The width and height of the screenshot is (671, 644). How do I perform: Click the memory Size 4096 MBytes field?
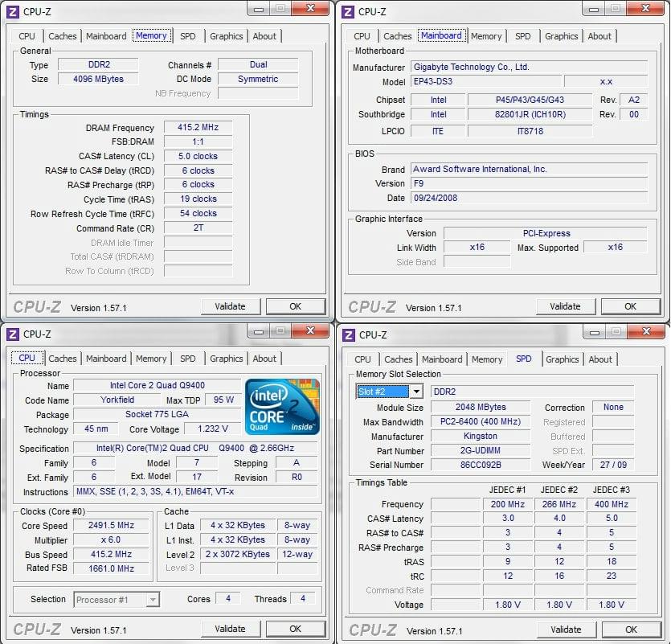98,79
